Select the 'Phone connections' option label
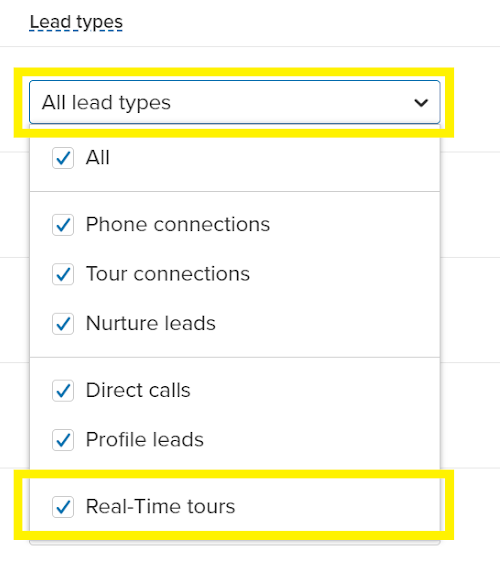 (x=178, y=224)
